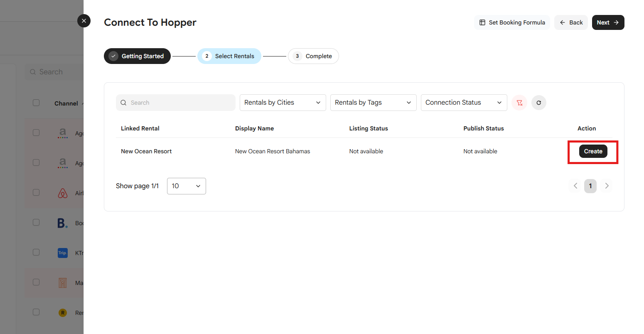Go to previous page arrow
Viewport: 644px width, 334px height.
[x=575, y=186]
